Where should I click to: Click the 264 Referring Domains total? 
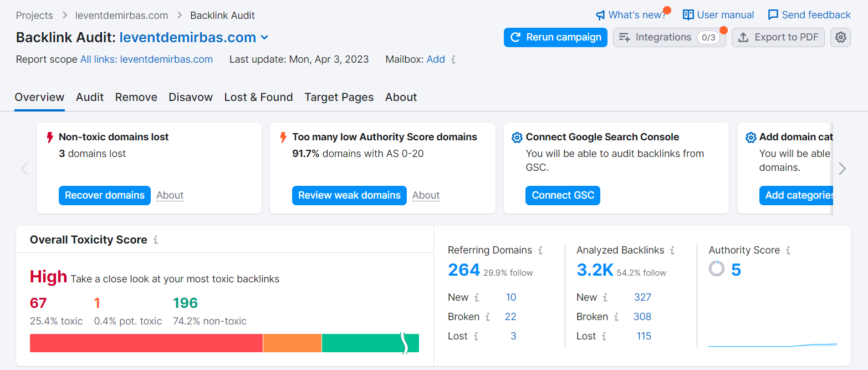[x=464, y=270]
